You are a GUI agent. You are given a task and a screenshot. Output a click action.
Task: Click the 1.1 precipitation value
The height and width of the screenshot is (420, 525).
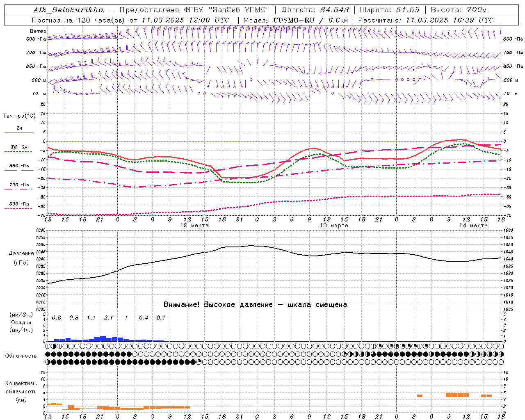91,318
